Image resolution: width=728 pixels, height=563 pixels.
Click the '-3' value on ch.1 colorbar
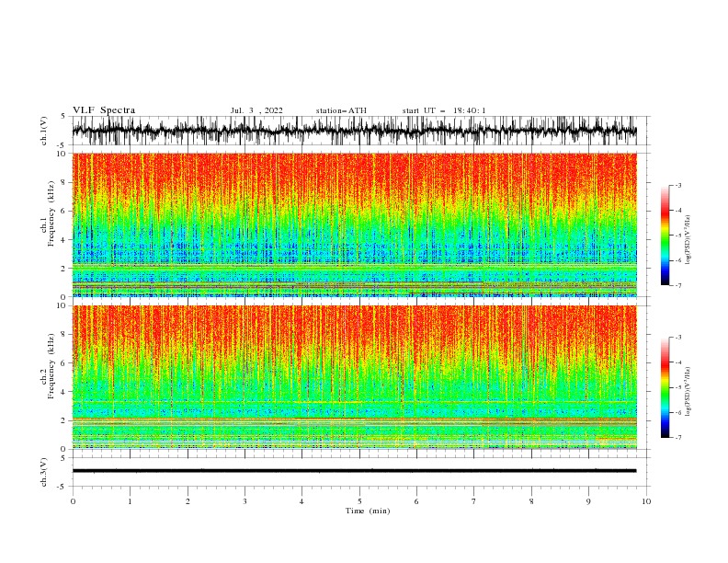tap(677, 185)
